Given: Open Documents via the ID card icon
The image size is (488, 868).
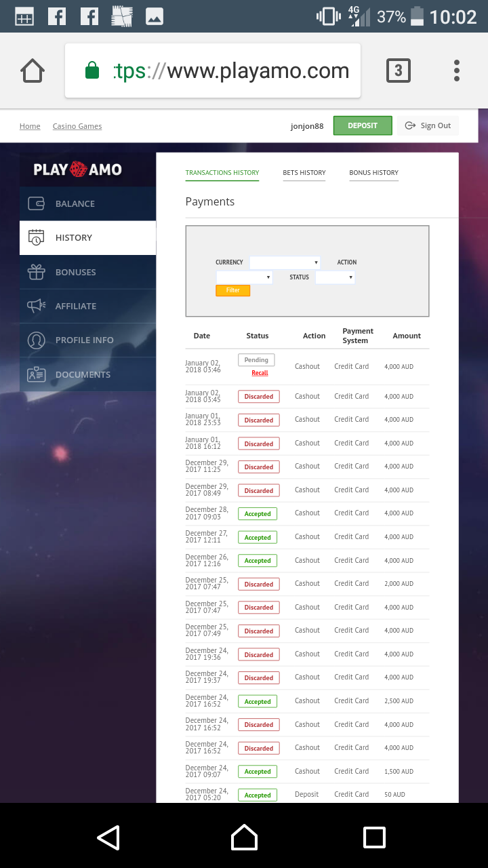Looking at the screenshot, I should tap(36, 374).
